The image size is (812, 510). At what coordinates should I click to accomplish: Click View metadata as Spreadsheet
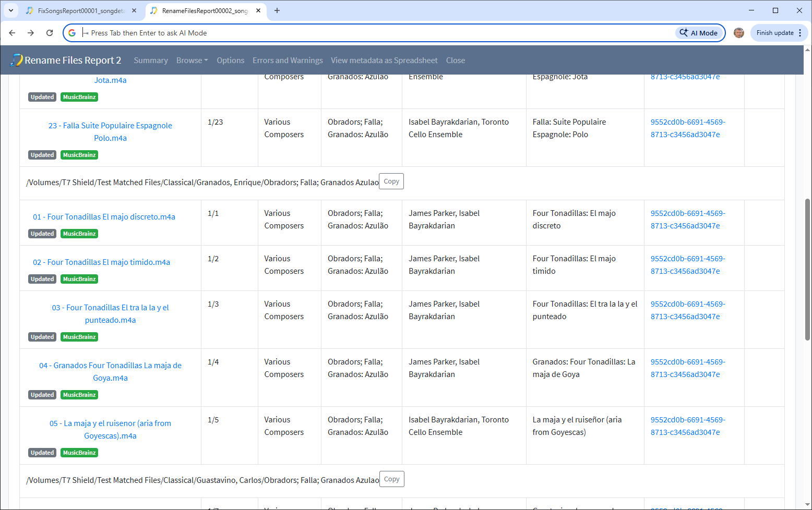coord(384,60)
